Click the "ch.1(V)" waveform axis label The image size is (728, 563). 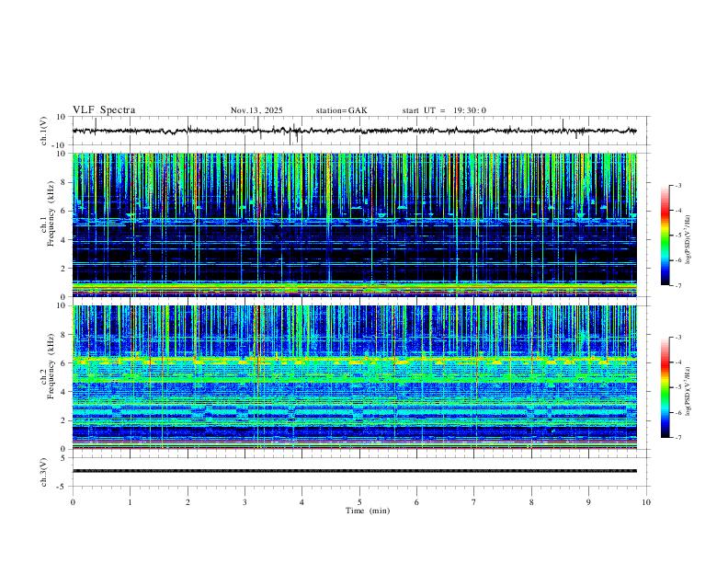[44, 131]
